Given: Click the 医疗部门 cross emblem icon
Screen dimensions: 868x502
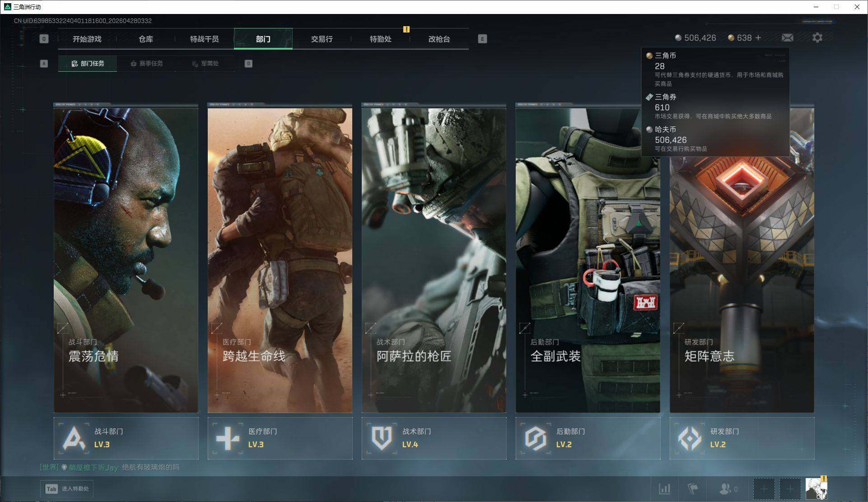Looking at the screenshot, I should pos(228,438).
